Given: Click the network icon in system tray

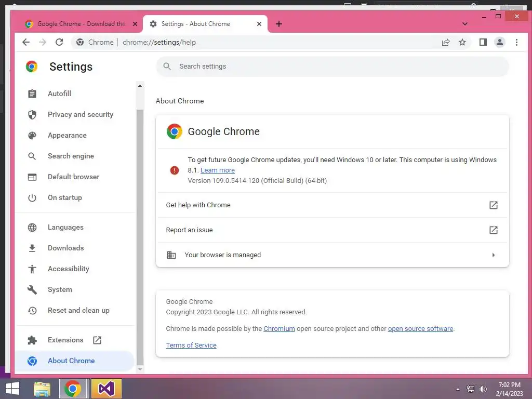Looking at the screenshot, I should point(471,389).
